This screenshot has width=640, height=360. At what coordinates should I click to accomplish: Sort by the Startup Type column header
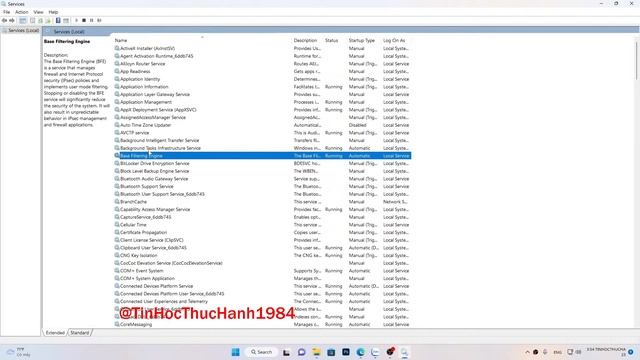363,40
